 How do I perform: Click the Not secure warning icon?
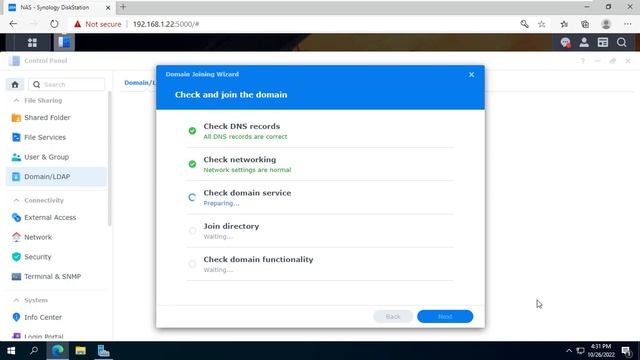(x=77, y=24)
